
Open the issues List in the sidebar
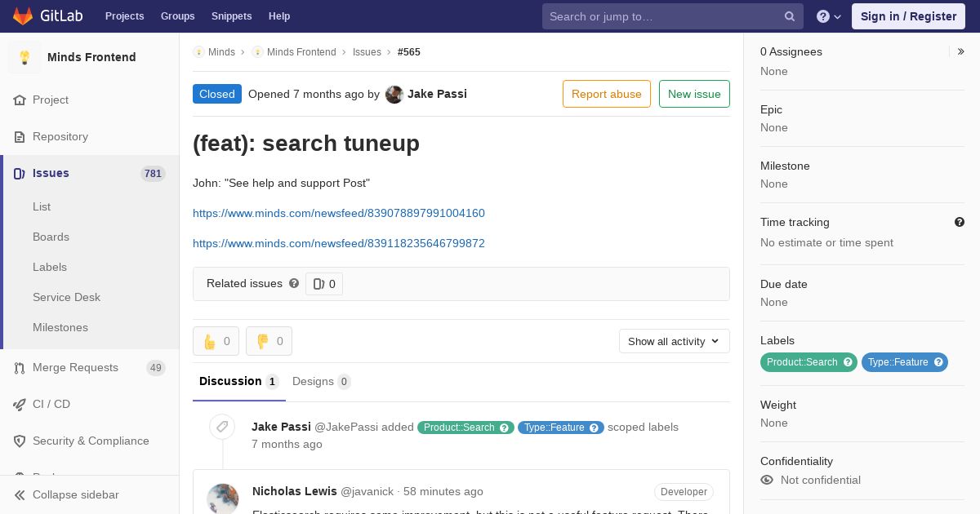42,206
